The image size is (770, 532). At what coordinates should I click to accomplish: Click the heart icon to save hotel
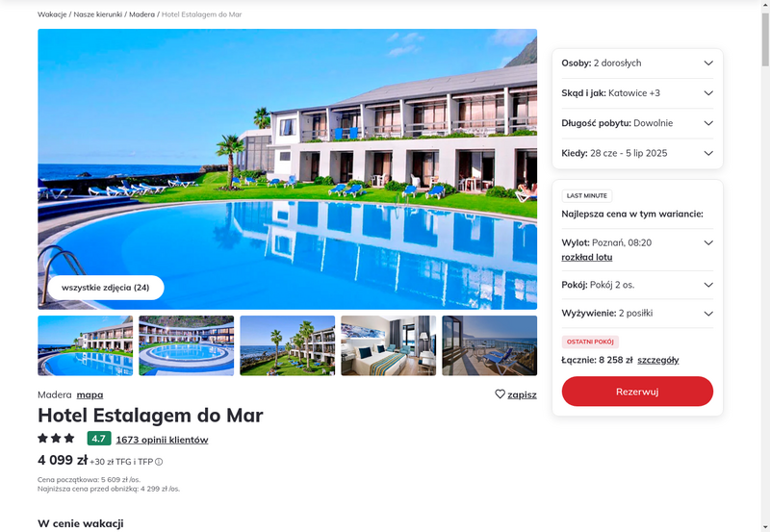(500, 394)
